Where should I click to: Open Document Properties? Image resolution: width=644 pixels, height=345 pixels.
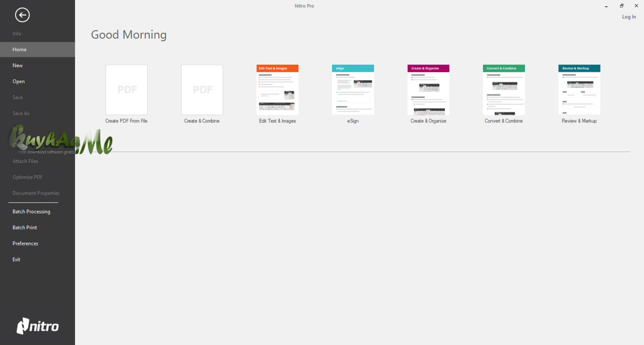[x=36, y=193]
